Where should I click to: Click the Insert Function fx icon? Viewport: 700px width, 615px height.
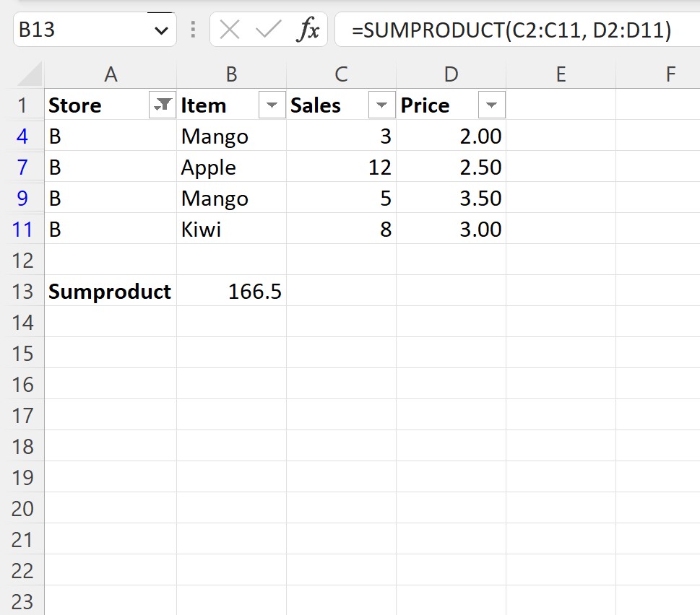coord(308,30)
